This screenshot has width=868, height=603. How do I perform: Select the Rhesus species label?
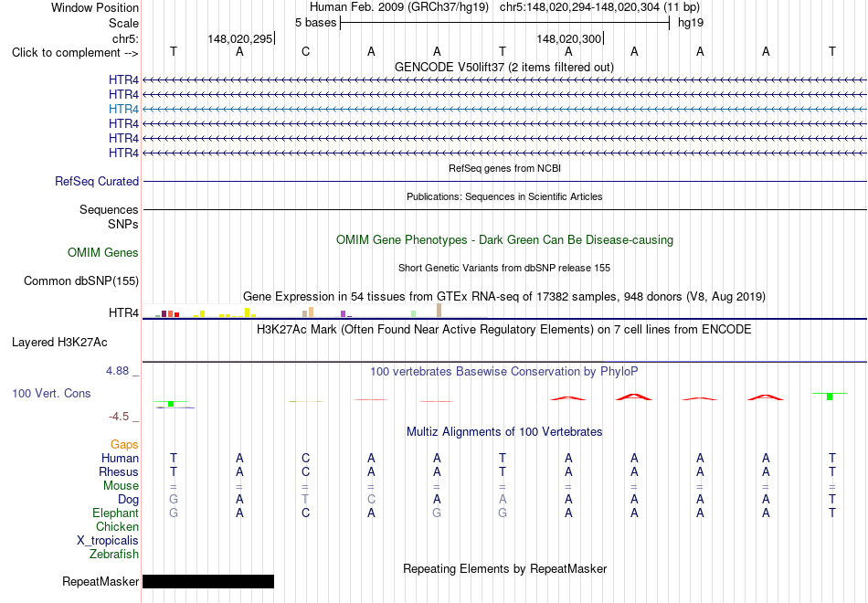pos(119,471)
